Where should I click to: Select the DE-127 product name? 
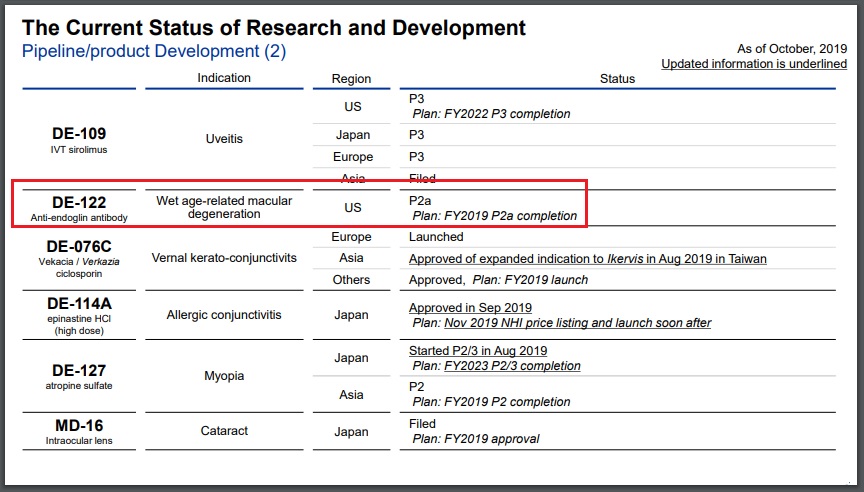[x=79, y=370]
